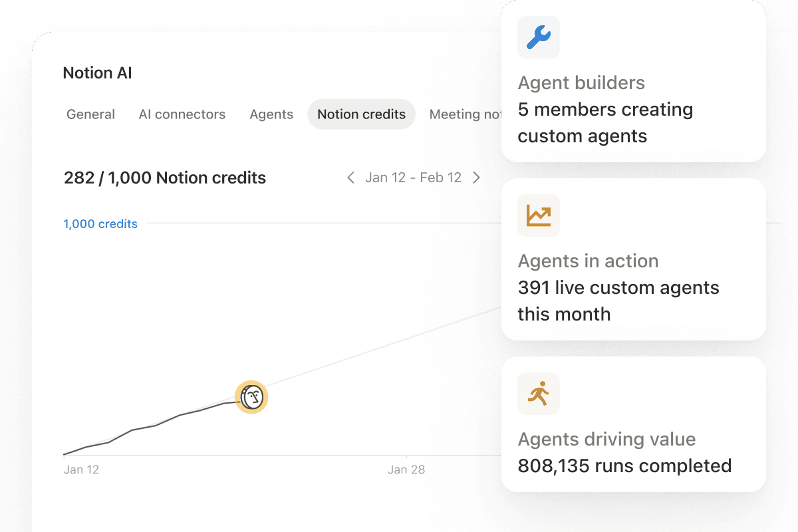
Task: Open the Jan 12 - Feb 12 date range
Action: point(413,178)
